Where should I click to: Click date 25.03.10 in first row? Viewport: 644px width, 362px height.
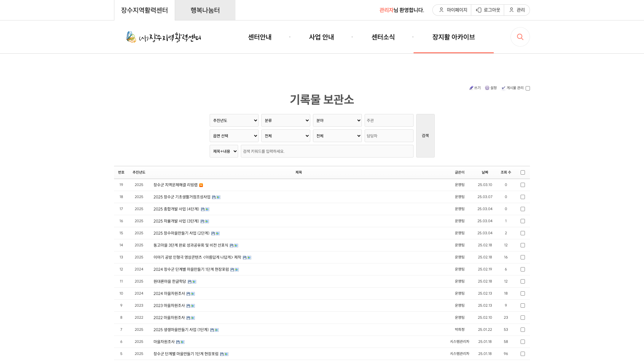click(x=485, y=185)
